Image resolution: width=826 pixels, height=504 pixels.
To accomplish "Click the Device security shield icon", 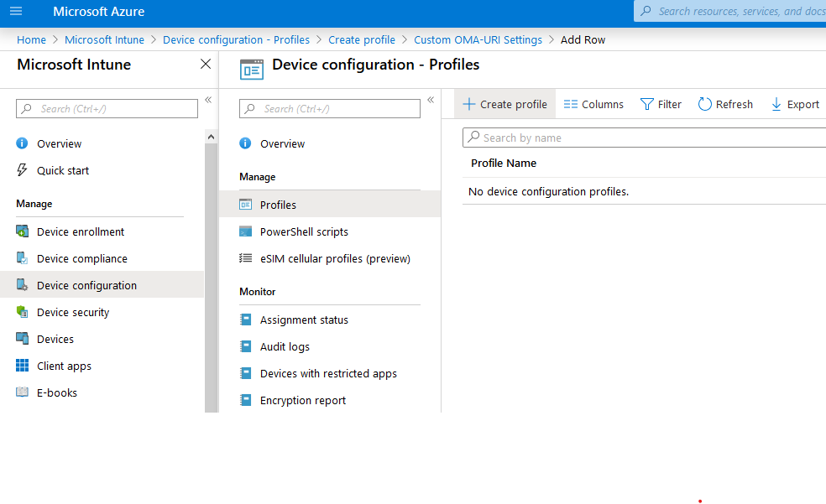I will (23, 313).
